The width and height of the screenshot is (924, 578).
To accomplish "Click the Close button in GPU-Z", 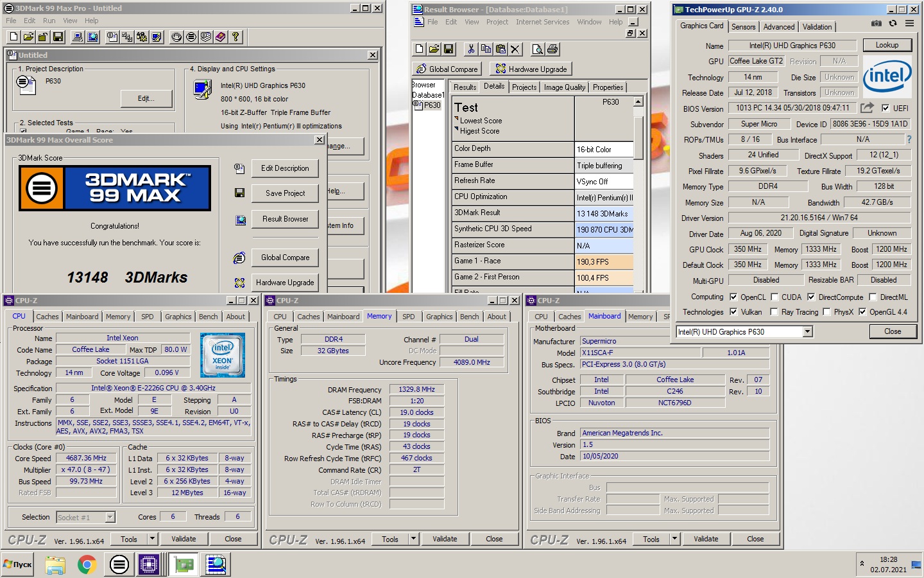I will point(893,331).
